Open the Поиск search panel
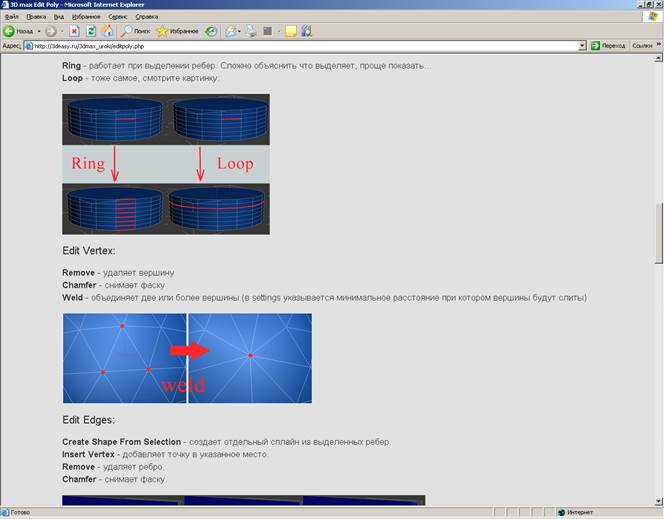The image size is (664, 519). tap(136, 31)
